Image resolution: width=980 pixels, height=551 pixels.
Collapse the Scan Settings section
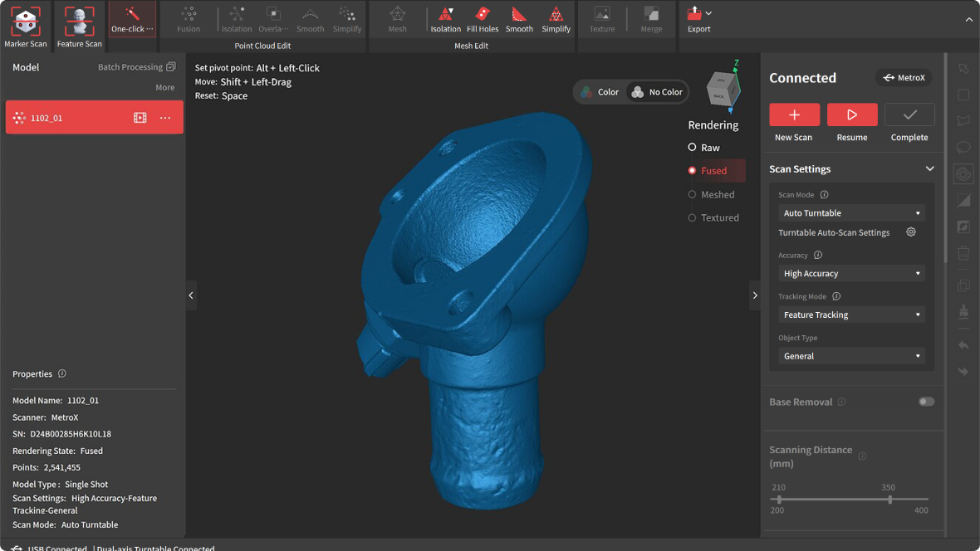929,169
